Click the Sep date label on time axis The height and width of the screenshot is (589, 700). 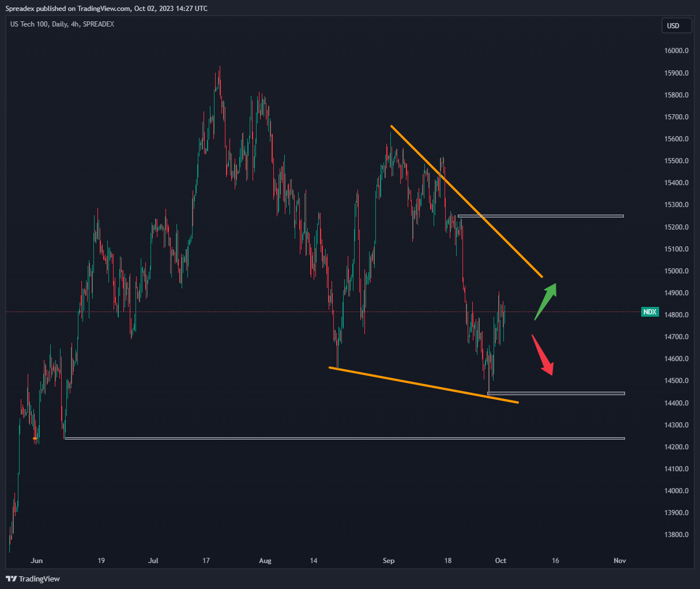(x=389, y=561)
